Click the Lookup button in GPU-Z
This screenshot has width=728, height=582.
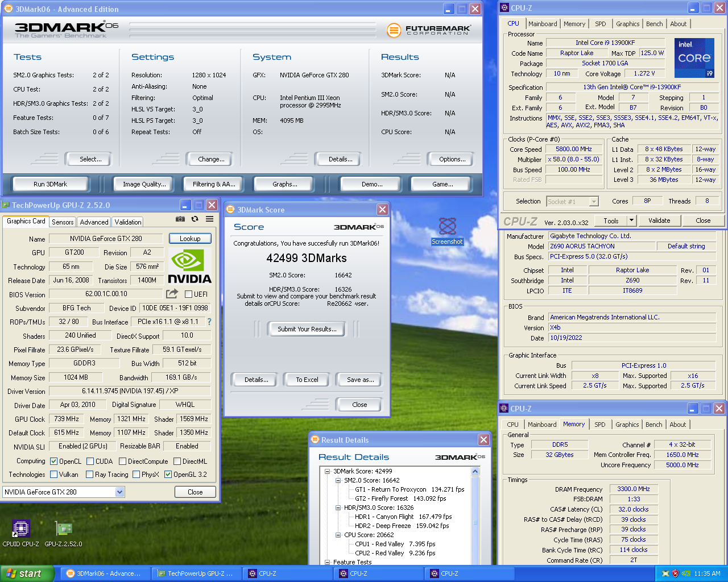click(190, 239)
